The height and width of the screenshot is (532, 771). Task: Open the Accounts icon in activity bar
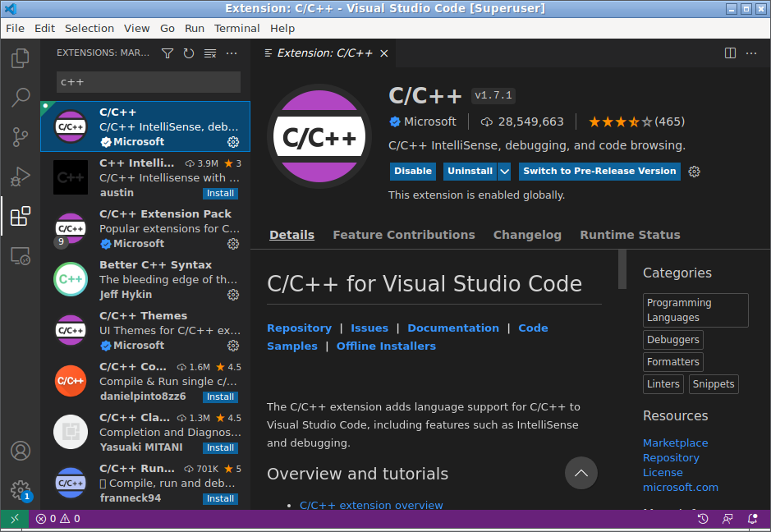click(x=21, y=451)
